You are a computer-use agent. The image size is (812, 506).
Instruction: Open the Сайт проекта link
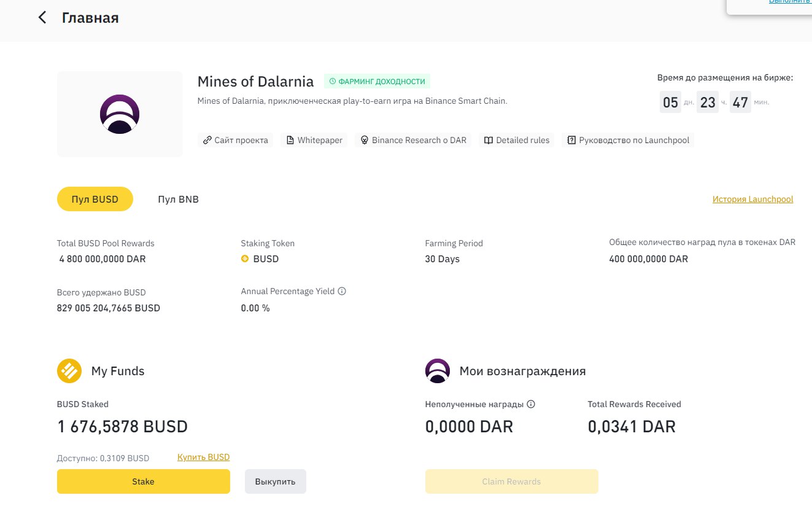coord(236,140)
